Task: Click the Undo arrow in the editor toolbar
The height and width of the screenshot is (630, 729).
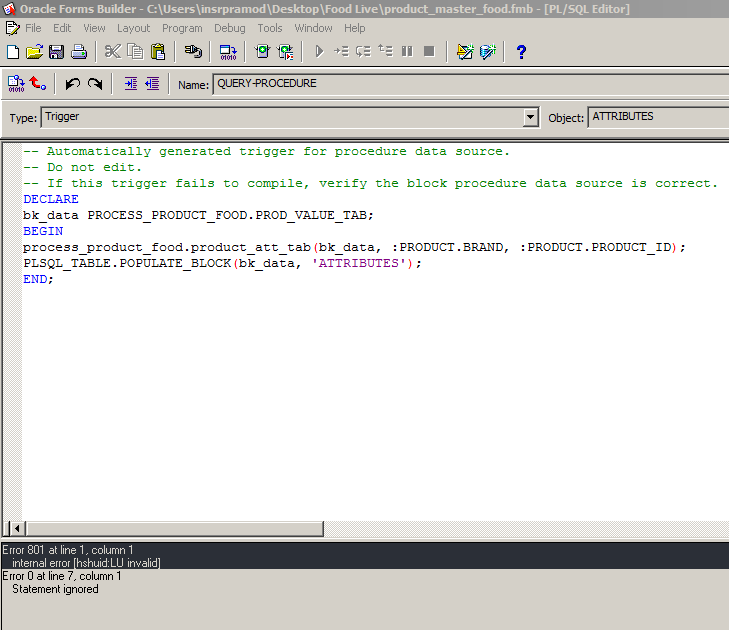Action: pos(72,84)
